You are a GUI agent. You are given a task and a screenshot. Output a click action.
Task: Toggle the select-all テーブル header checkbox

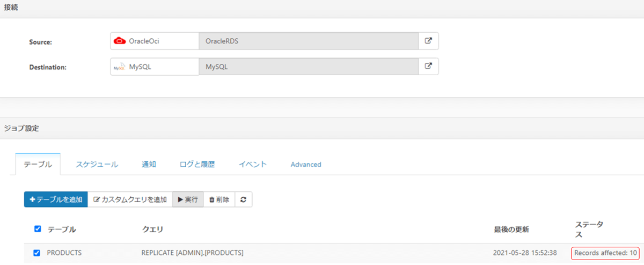(x=38, y=229)
